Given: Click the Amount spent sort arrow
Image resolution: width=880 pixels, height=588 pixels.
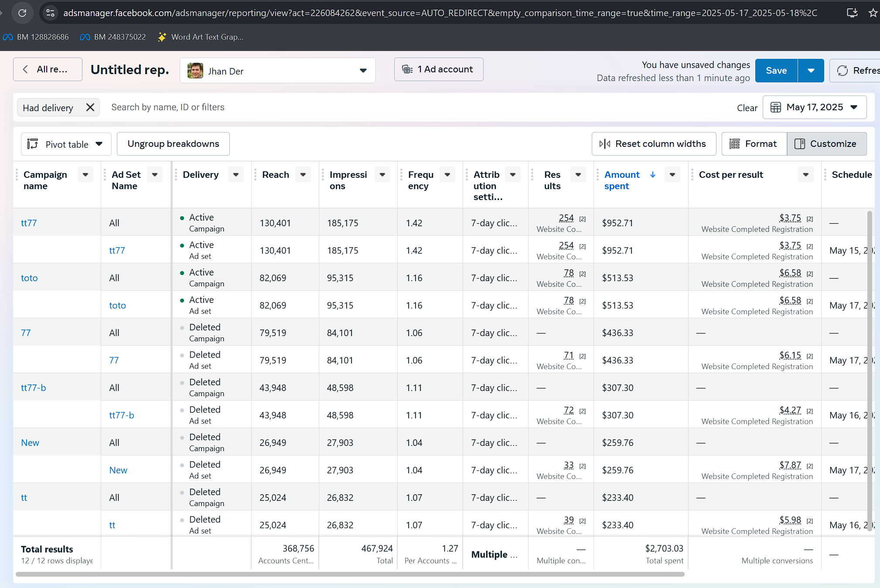Looking at the screenshot, I should (x=652, y=175).
